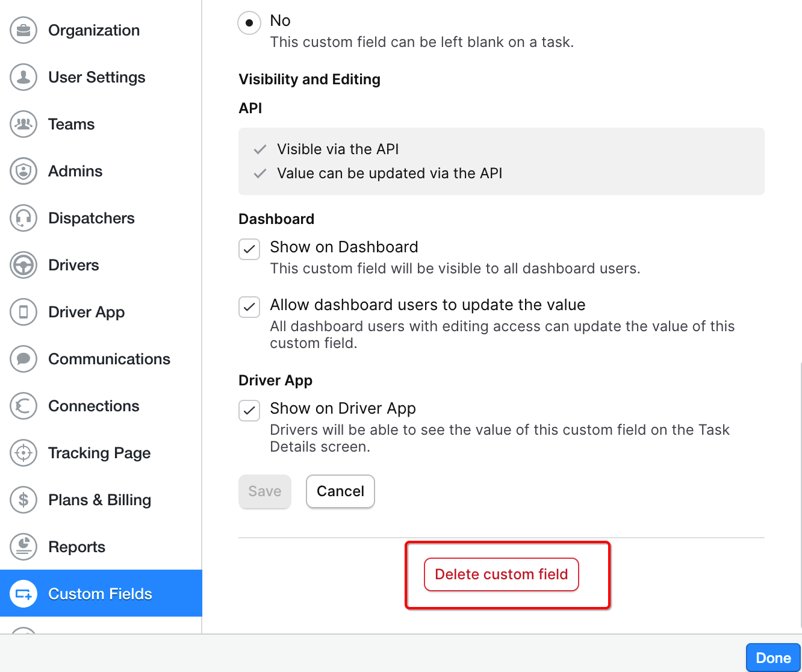This screenshot has width=802, height=672.
Task: Navigate to Drivers
Action: point(101,265)
